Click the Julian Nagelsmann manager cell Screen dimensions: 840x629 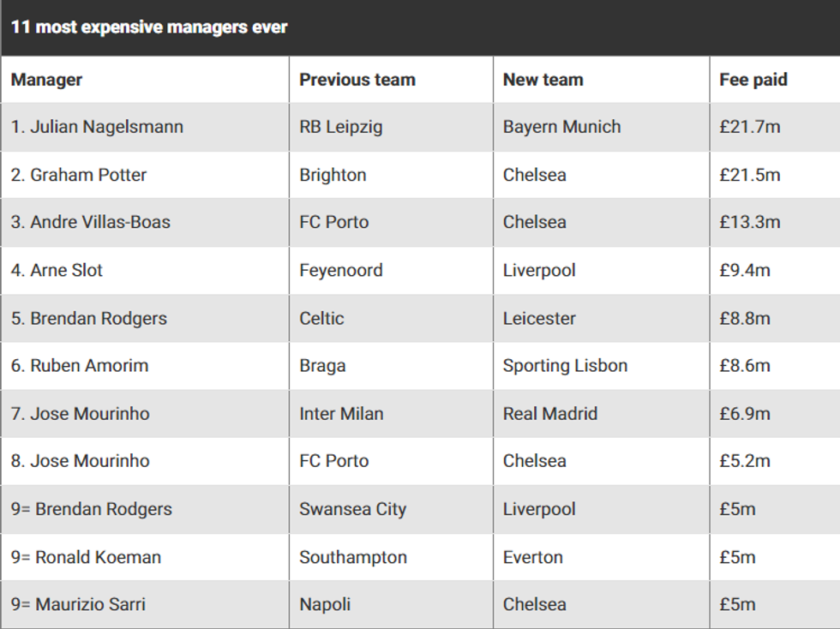[97, 127]
